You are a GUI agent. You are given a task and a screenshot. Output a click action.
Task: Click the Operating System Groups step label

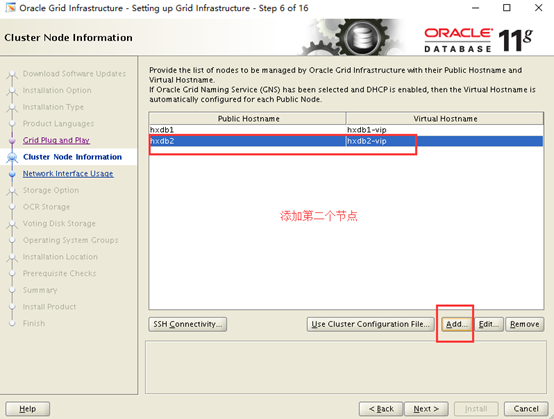(70, 240)
